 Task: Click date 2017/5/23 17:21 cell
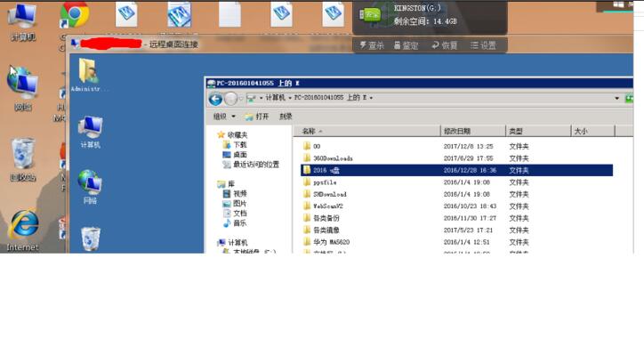(x=468, y=230)
